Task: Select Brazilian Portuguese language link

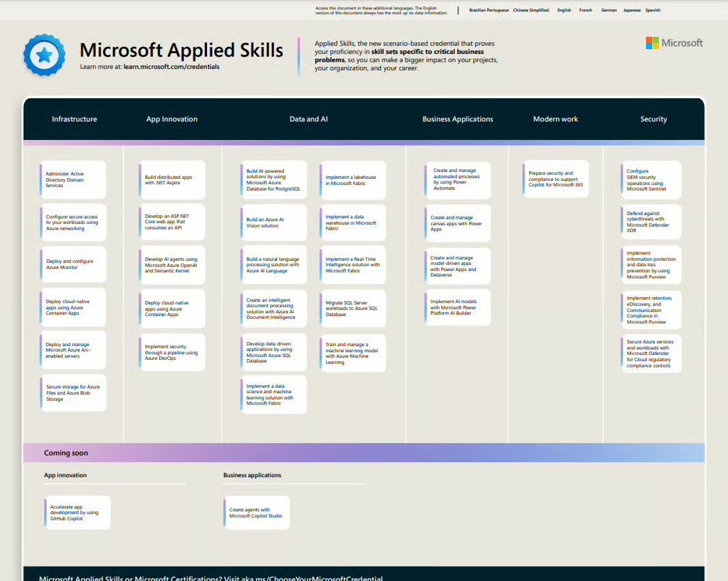Action: [489, 10]
